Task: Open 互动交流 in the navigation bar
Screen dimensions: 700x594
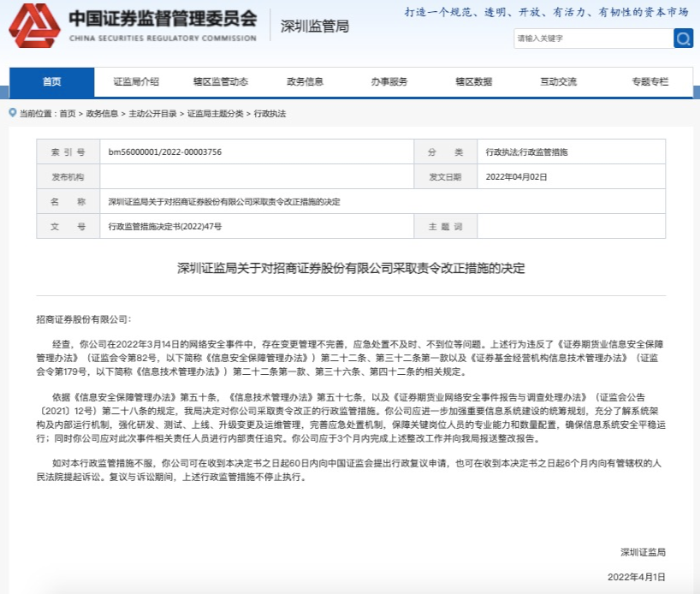Action: coord(558,82)
